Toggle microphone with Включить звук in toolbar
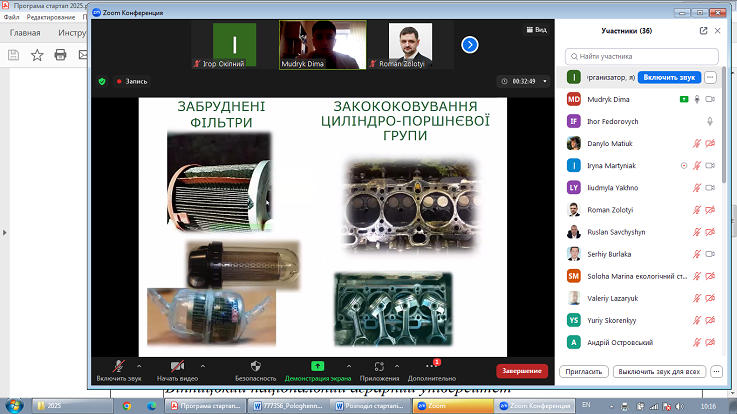Image resolution: width=737 pixels, height=414 pixels. 118,368
